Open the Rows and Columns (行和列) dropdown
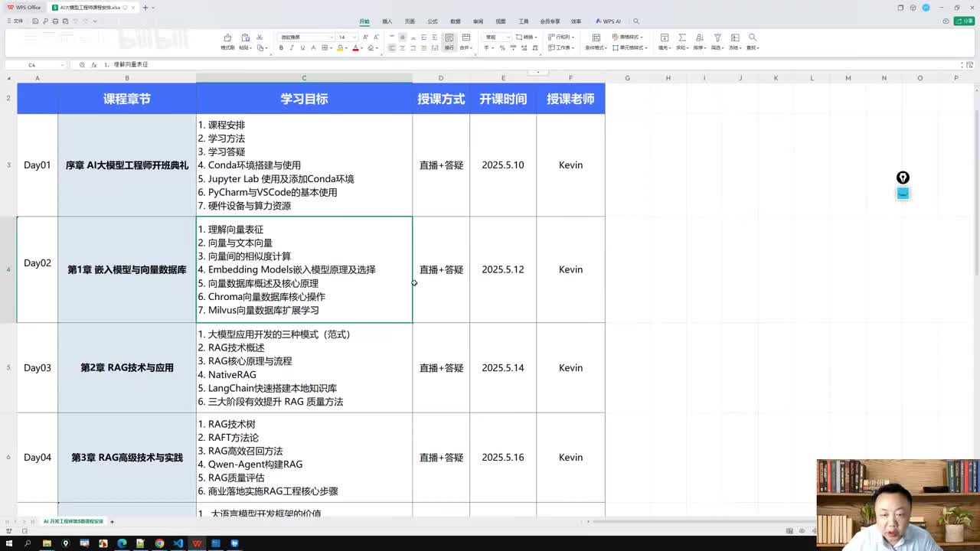 (x=562, y=37)
